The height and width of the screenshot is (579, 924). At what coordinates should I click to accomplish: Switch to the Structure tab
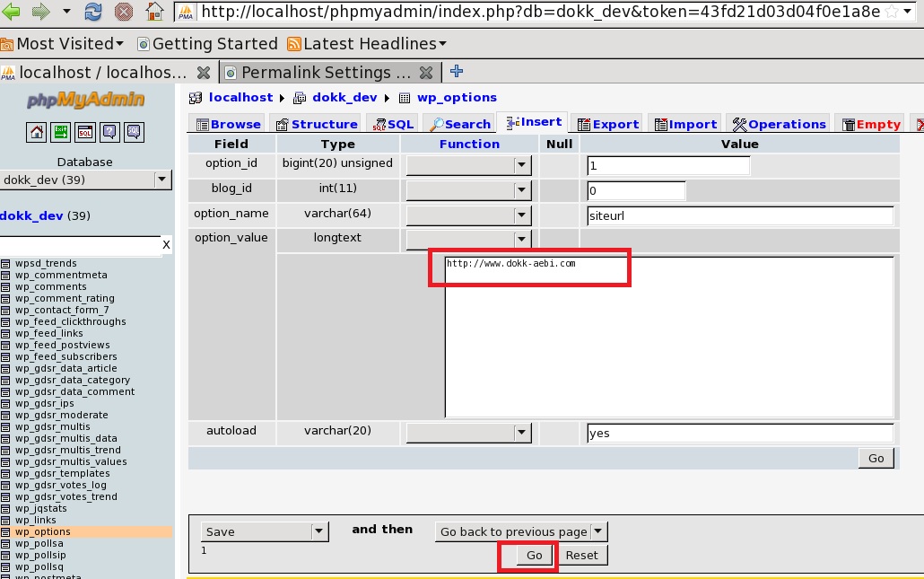coord(317,124)
